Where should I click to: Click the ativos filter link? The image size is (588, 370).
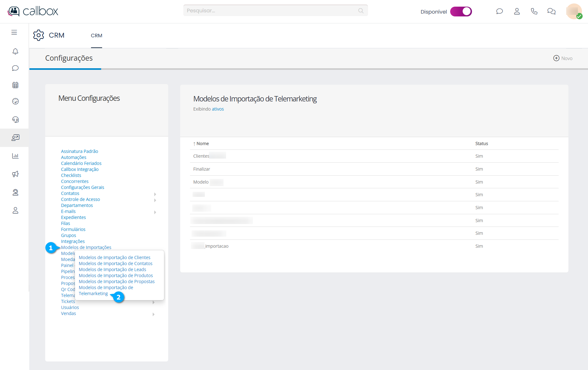pyautogui.click(x=217, y=109)
